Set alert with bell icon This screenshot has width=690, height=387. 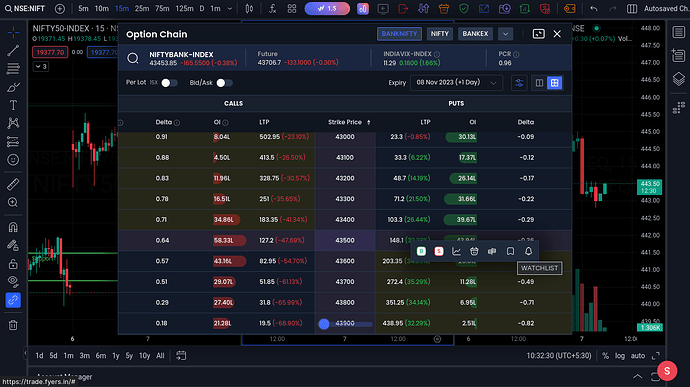click(x=528, y=251)
